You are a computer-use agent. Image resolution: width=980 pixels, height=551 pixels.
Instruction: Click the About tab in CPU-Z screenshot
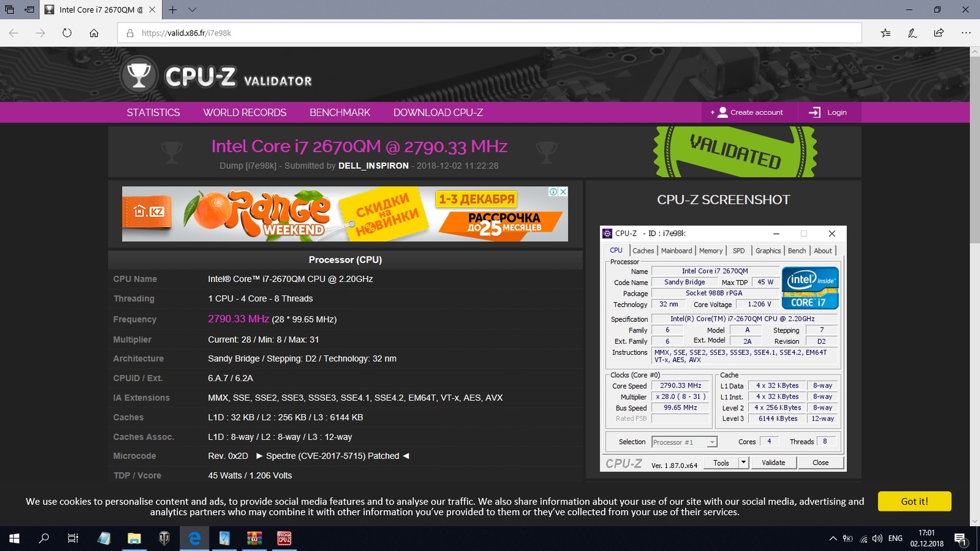pos(823,251)
